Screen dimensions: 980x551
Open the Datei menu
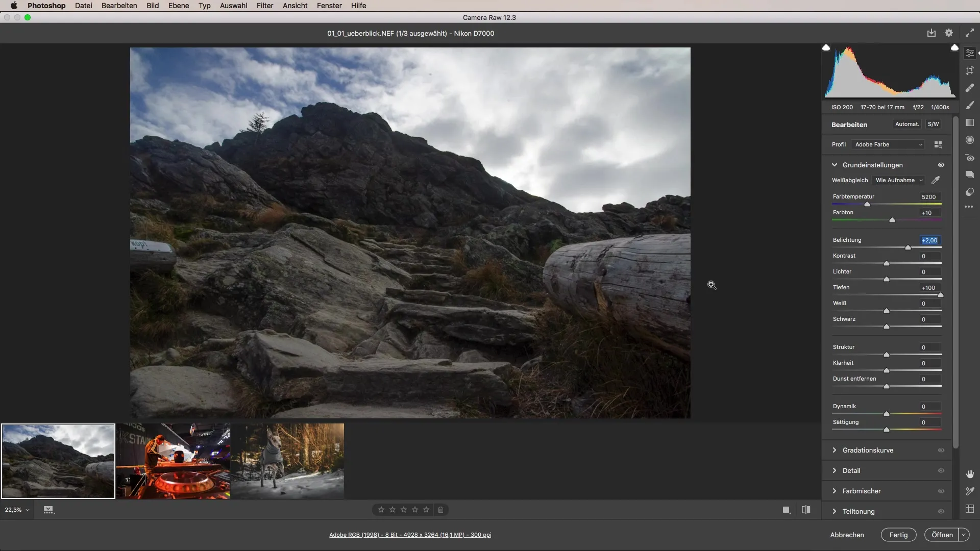[x=83, y=6]
